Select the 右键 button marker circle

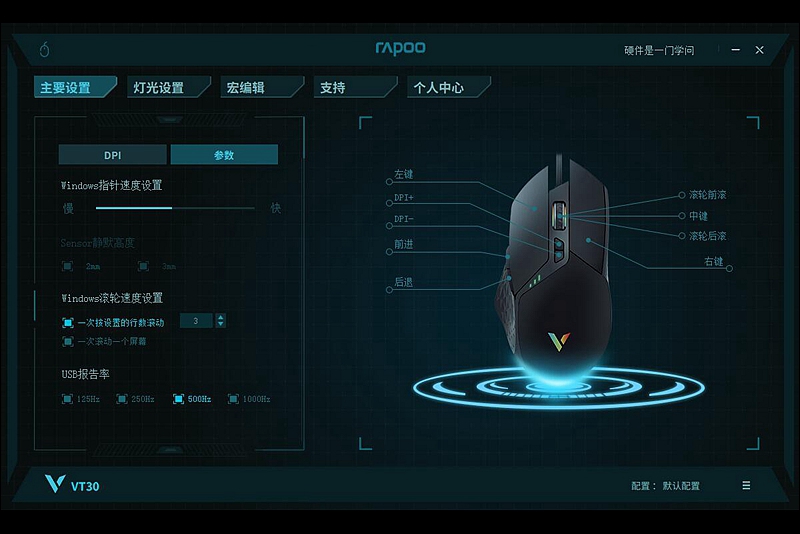pos(729,268)
